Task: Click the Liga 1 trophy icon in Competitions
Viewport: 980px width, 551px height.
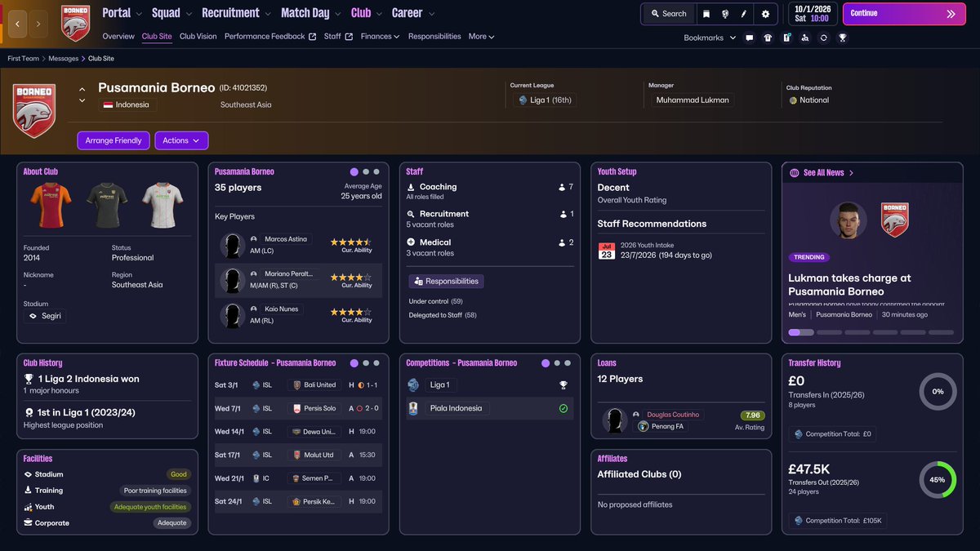Action: point(563,385)
